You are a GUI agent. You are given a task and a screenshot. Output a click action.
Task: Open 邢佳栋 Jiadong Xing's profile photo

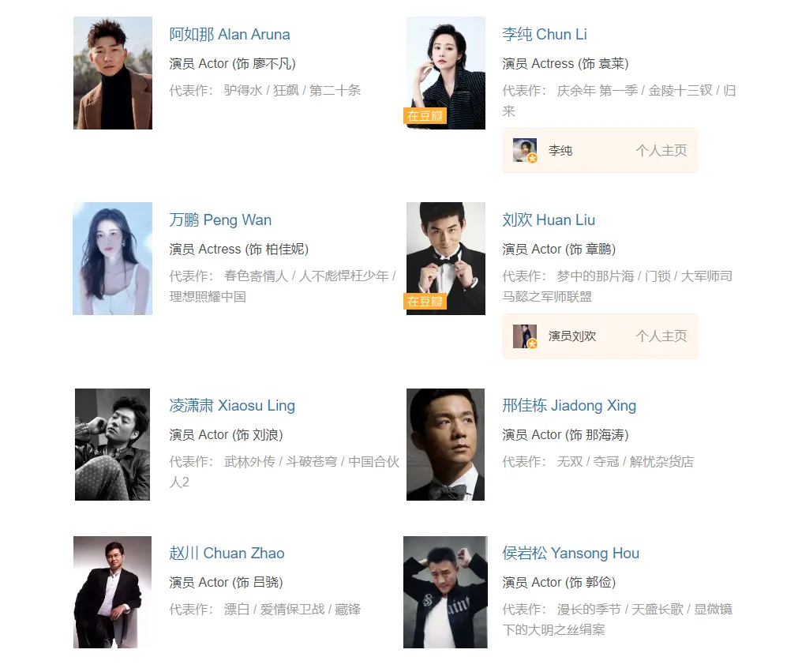(445, 445)
